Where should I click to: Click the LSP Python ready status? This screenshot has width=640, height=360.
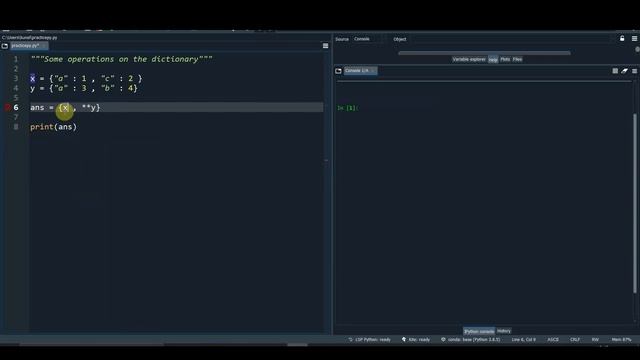point(370,340)
